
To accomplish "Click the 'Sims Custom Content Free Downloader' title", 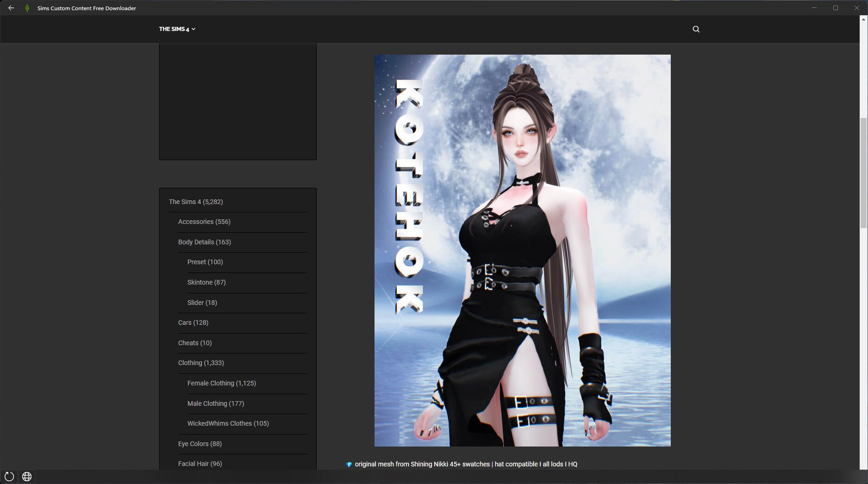I will (87, 8).
